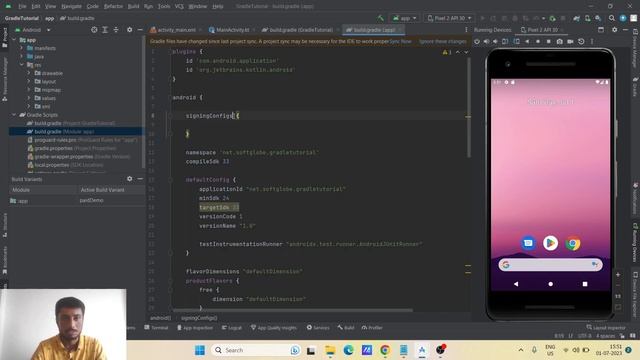
Task: Collapse the Gradle Scripts node
Action: click(15, 115)
